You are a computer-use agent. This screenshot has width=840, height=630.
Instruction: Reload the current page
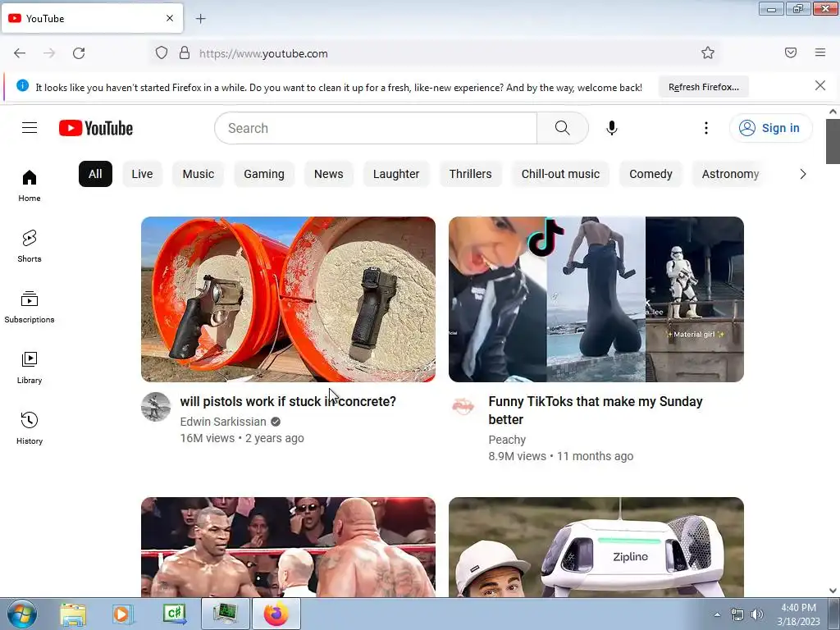pyautogui.click(x=79, y=53)
